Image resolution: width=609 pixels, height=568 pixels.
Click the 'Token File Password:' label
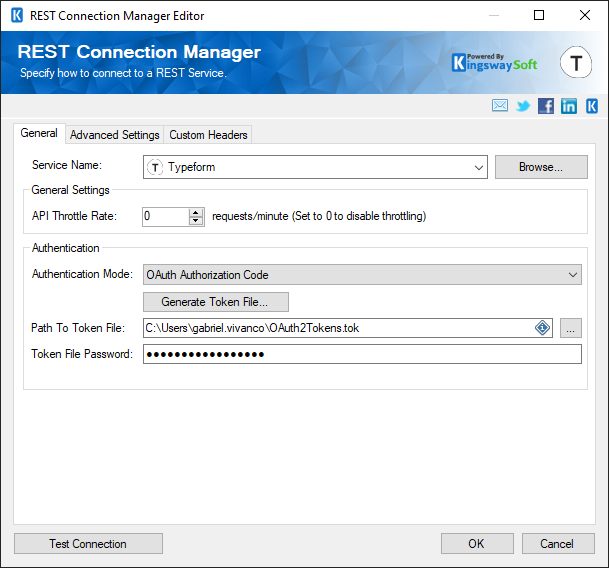[82, 354]
